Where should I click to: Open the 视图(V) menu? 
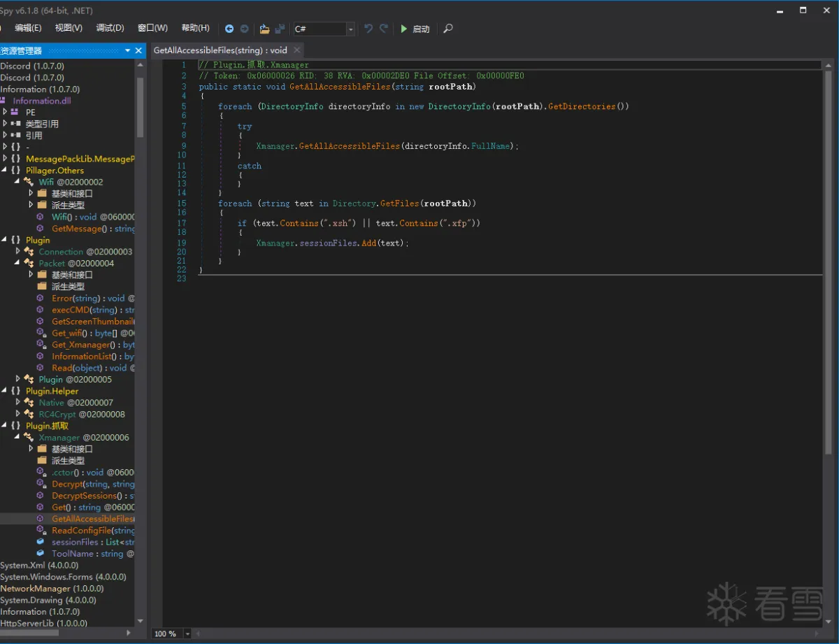click(x=69, y=28)
